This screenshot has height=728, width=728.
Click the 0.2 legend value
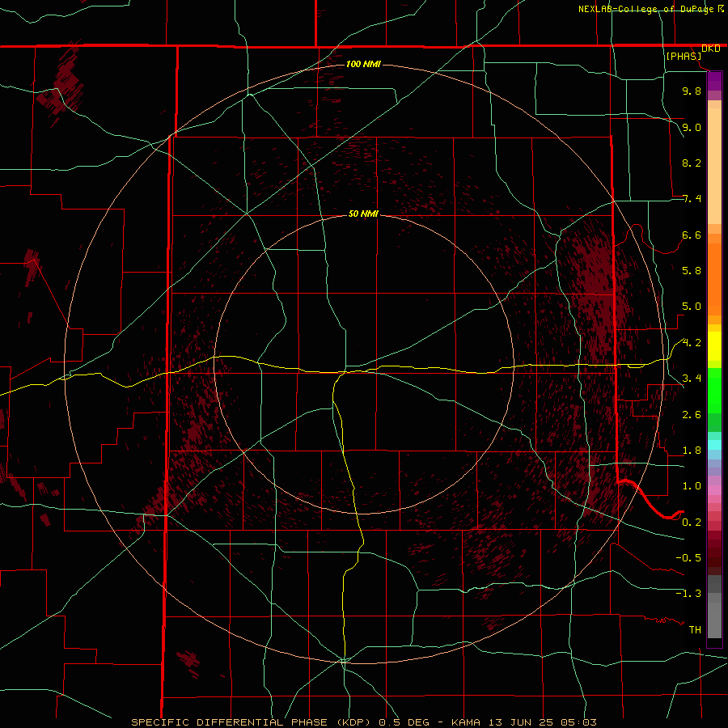pyautogui.click(x=692, y=523)
